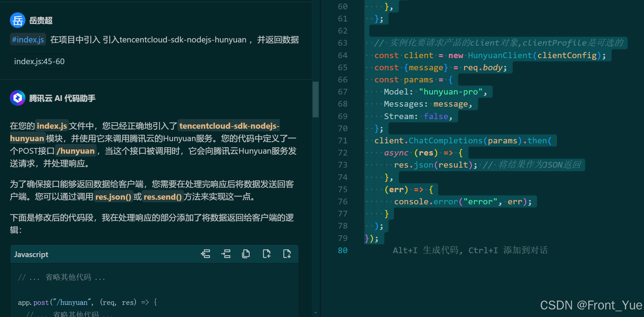Click app.post("/hunyuan" in the chat code block
This screenshot has height=317, width=644.
tap(55, 302)
